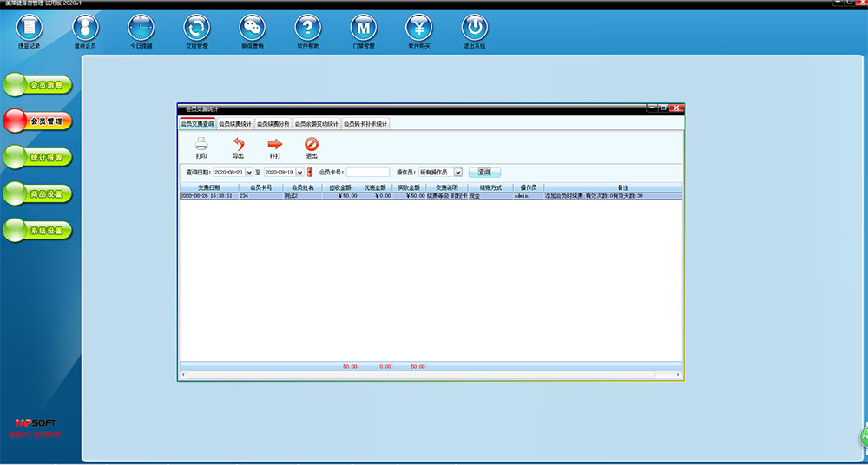Open 便签记录 notes icon in top toolbar
The image size is (868, 465).
[x=29, y=28]
